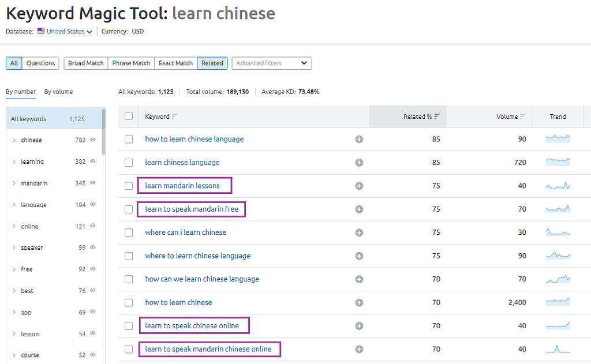Toggle eye icon for learning group
Screen dimensions: 591x364
93,162
